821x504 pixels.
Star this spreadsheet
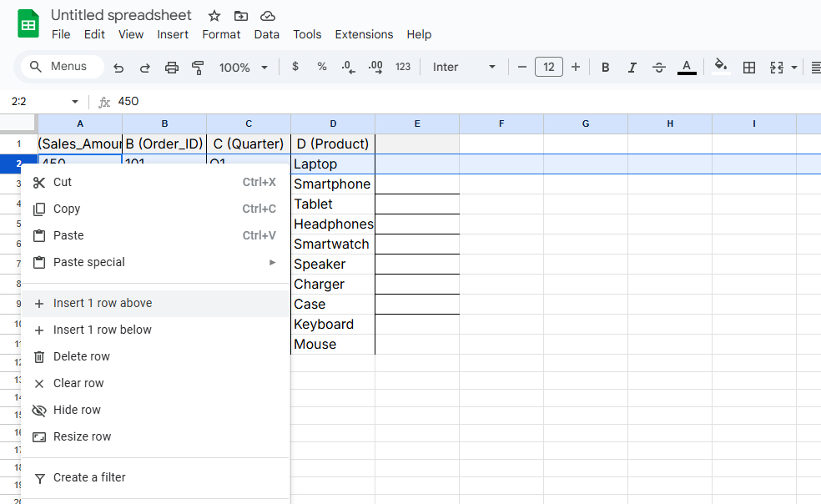(214, 16)
